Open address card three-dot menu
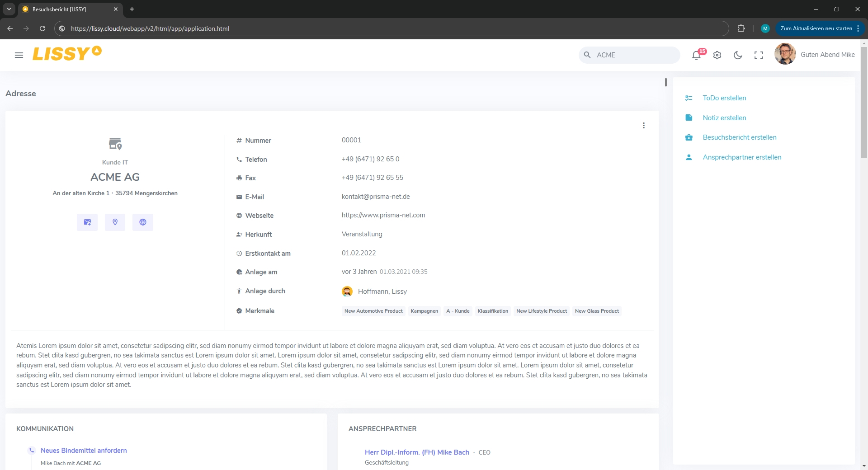This screenshot has height=470, width=868. coord(644,126)
